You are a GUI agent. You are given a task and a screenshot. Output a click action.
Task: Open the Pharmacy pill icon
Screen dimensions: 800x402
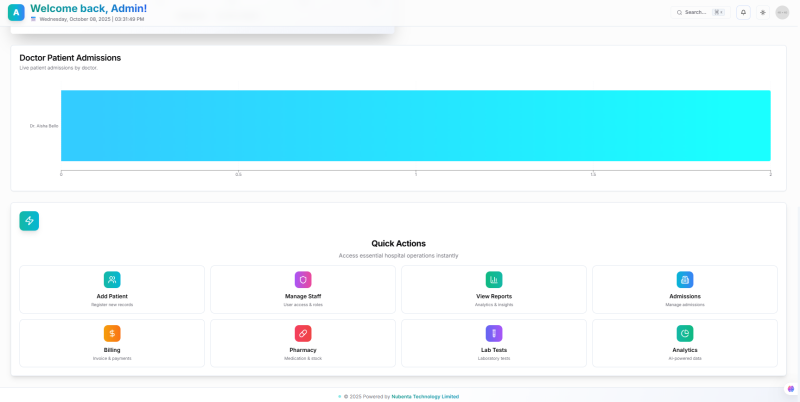pos(303,333)
